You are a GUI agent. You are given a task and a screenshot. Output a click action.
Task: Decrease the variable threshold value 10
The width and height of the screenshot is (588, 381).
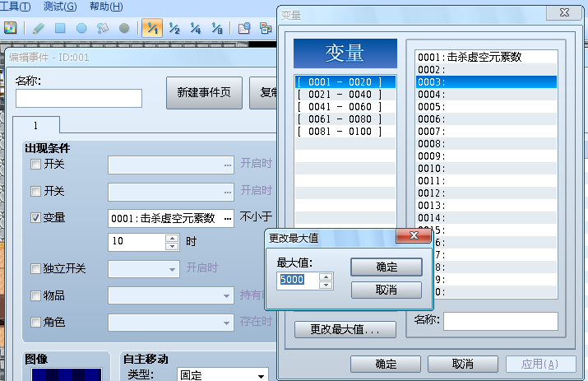coord(172,246)
